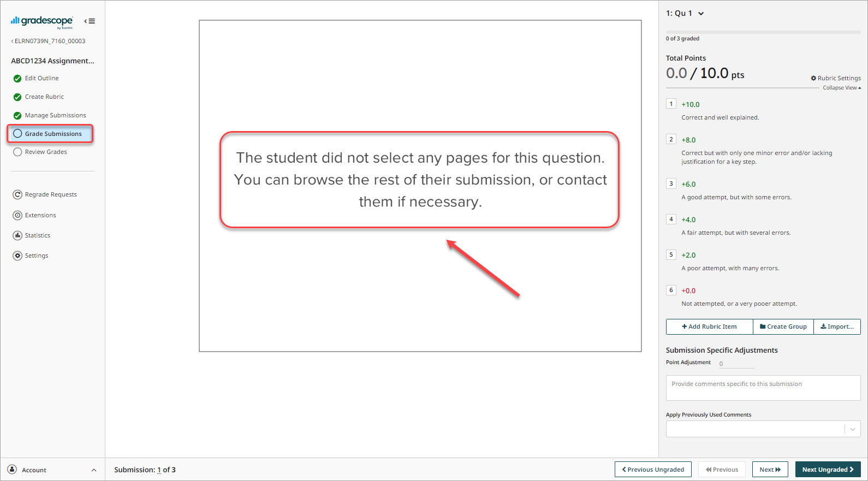Apply rubric item 6 (+0.0)

(671, 290)
